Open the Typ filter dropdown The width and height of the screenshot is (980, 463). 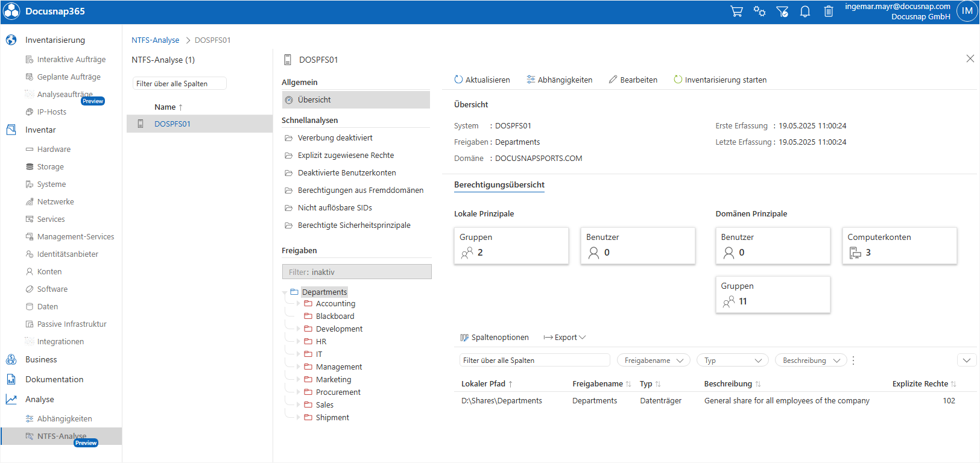(x=733, y=361)
